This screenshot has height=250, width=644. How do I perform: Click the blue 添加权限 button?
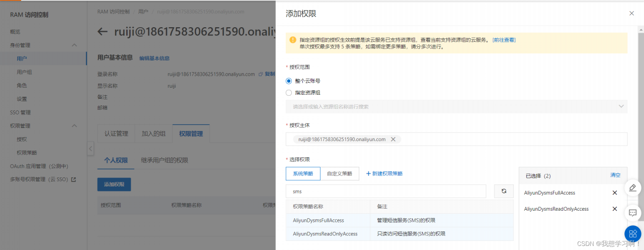(114, 184)
